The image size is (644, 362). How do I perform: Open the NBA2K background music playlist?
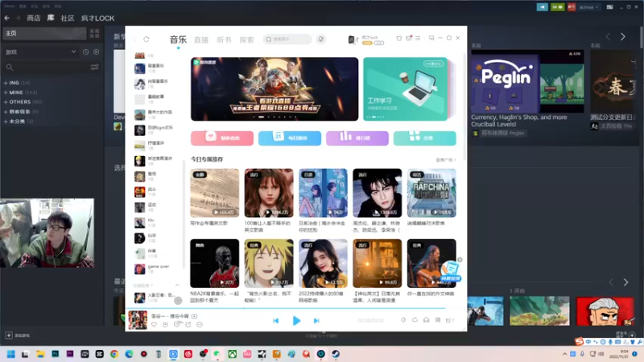(x=214, y=263)
